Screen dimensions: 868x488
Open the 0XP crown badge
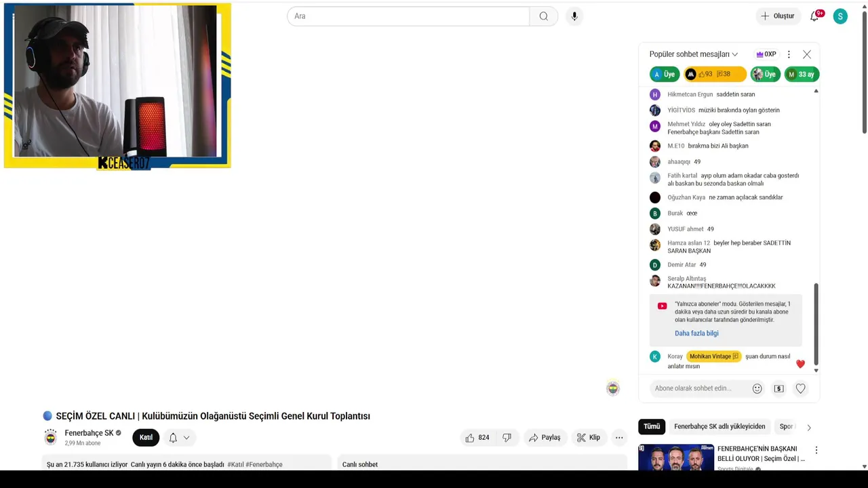(x=766, y=54)
